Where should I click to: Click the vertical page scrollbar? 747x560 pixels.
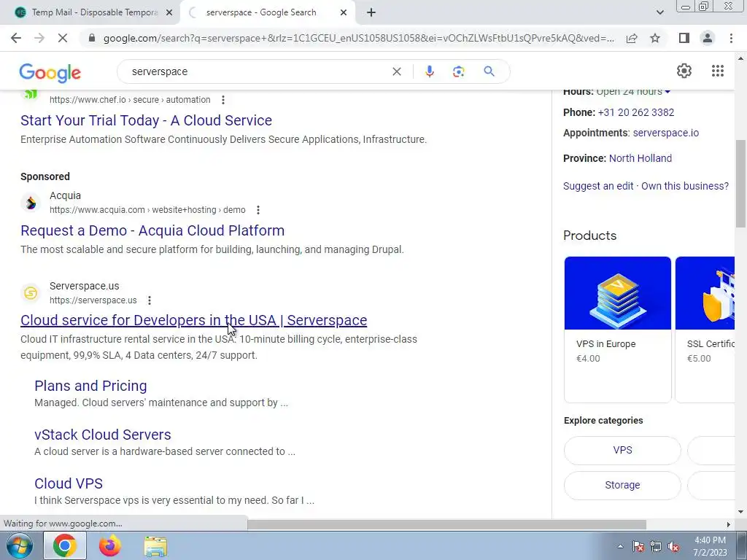[x=740, y=184]
